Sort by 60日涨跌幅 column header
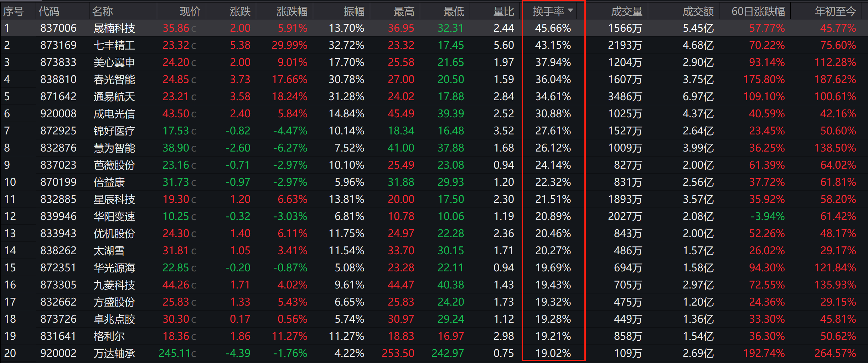Screen dimensions: 868x363 pyautogui.click(x=758, y=11)
